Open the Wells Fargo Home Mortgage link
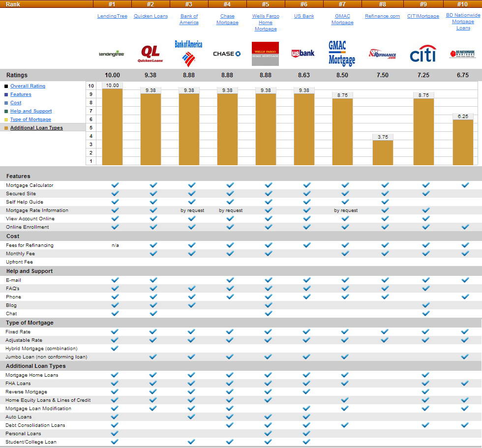 (x=266, y=23)
